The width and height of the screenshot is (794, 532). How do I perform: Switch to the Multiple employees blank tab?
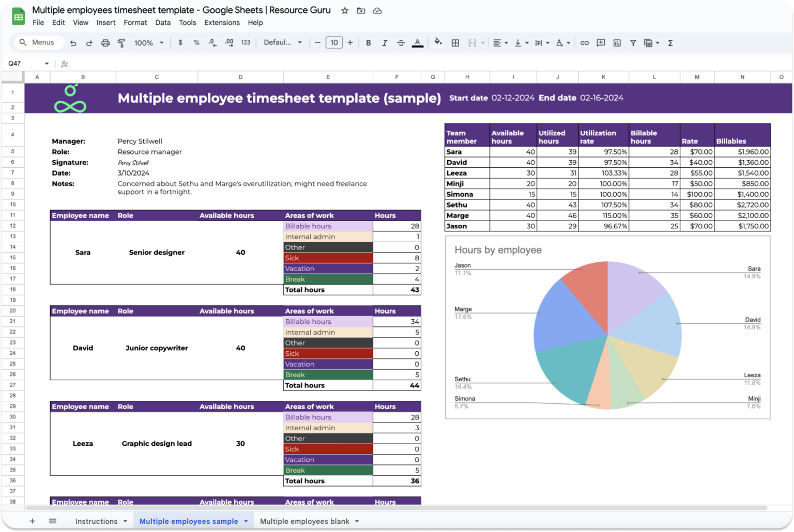tap(305, 521)
